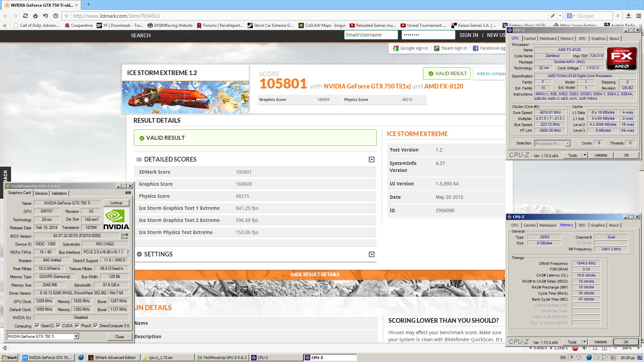This screenshot has height=362, width=644.
Task: Toggle the DirectCompute 5.0 checkbox
Action: coord(96,325)
